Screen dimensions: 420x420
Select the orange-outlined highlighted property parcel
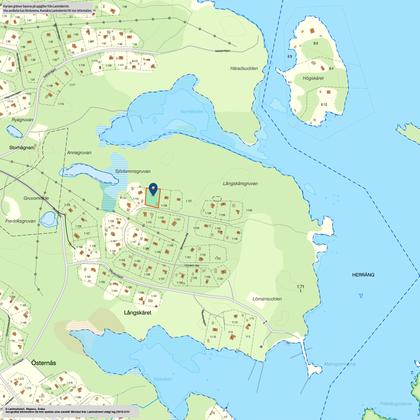click(153, 198)
